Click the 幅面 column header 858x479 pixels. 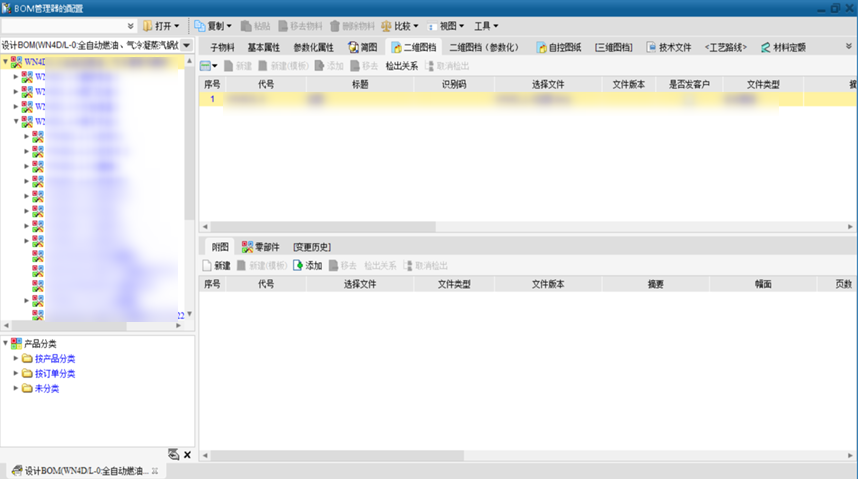point(763,284)
